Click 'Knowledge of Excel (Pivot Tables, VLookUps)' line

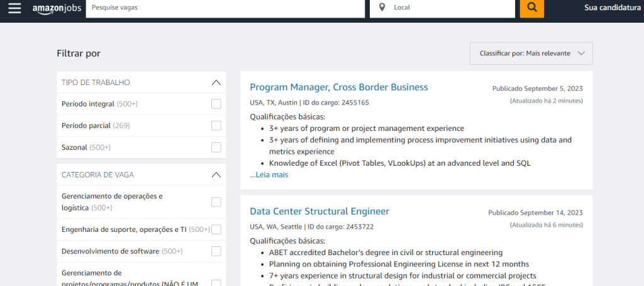coord(400,163)
